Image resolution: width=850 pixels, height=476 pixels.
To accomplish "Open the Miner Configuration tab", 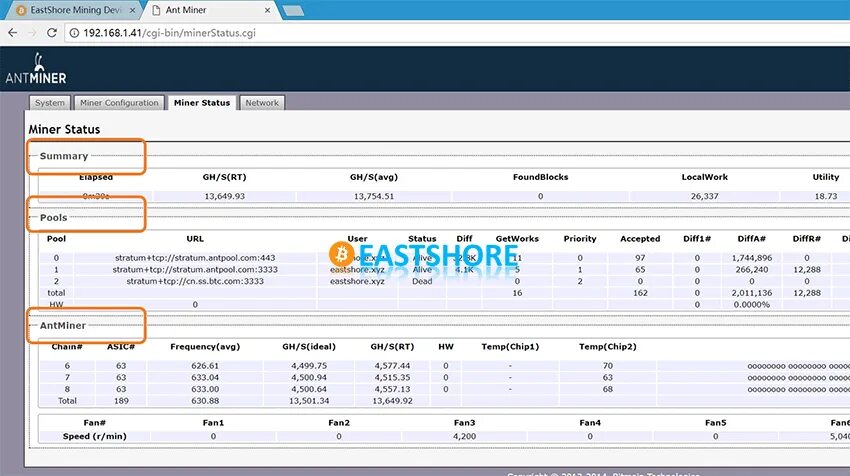I will tap(119, 102).
